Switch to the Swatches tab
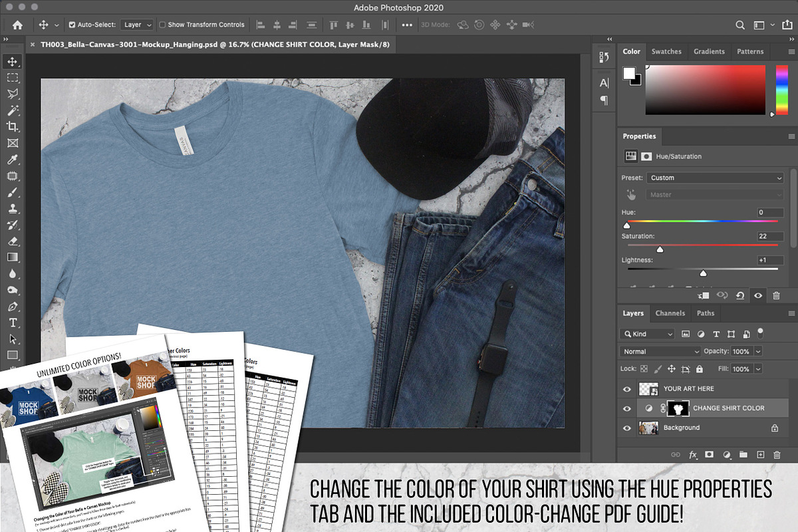 pyautogui.click(x=666, y=51)
